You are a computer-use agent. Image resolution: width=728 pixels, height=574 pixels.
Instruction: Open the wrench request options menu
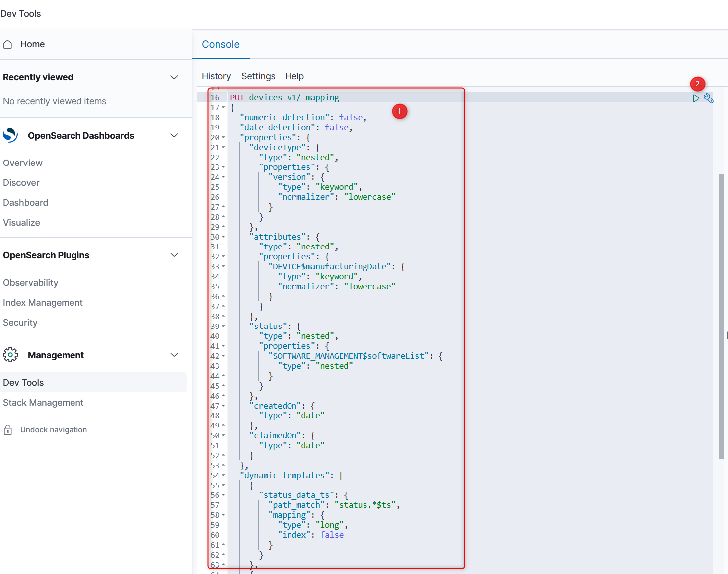(709, 98)
